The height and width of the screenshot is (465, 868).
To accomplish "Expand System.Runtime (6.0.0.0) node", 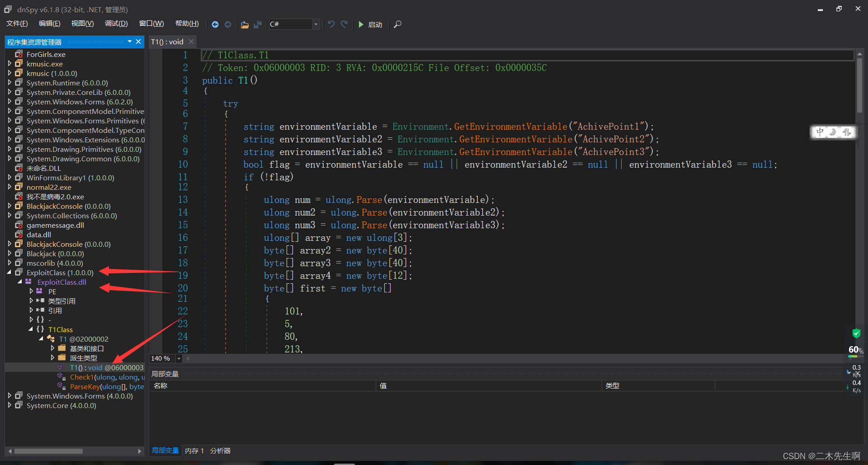I will (x=9, y=83).
